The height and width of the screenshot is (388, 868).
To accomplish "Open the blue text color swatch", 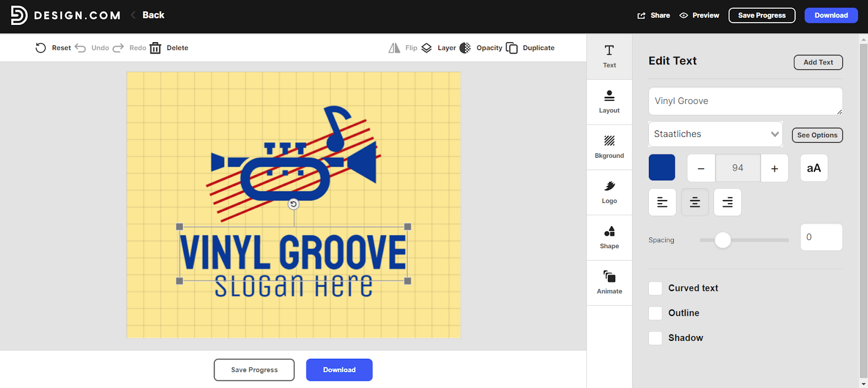I will pyautogui.click(x=662, y=167).
